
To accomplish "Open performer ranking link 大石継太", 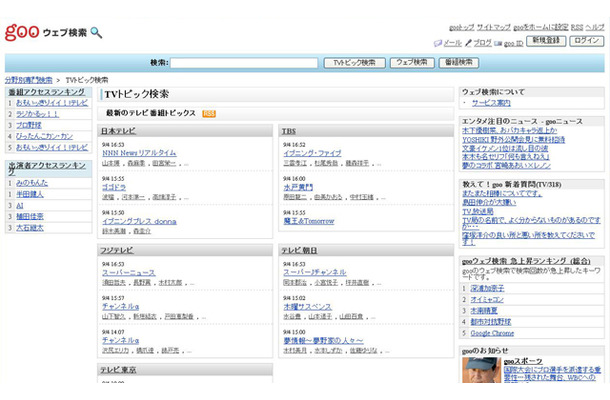I will click(x=30, y=228).
